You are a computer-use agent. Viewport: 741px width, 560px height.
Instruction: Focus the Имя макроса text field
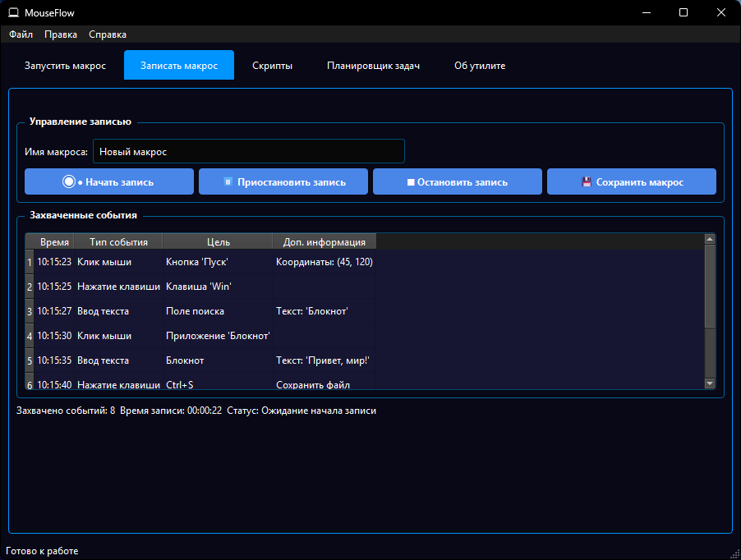pos(248,152)
